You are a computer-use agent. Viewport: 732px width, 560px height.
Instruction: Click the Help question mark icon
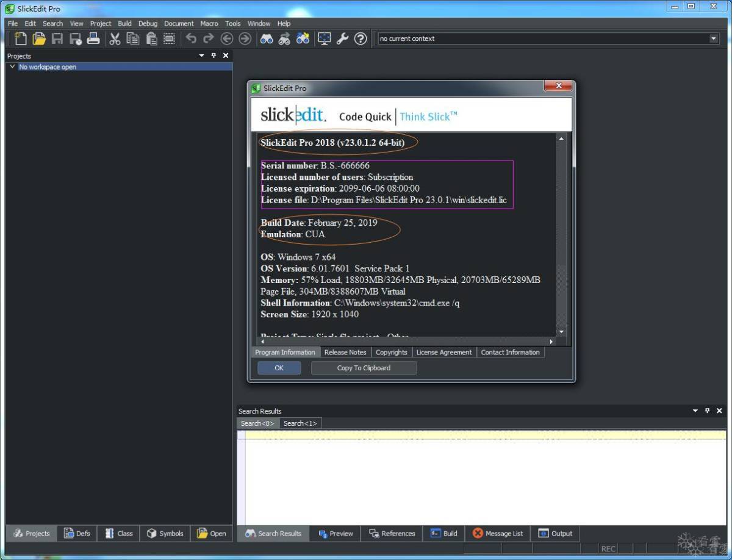[361, 38]
